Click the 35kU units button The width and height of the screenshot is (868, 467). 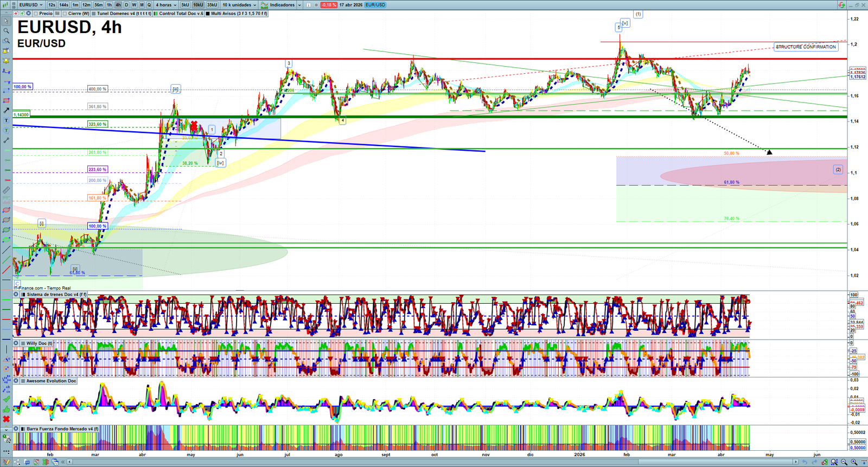[212, 5]
